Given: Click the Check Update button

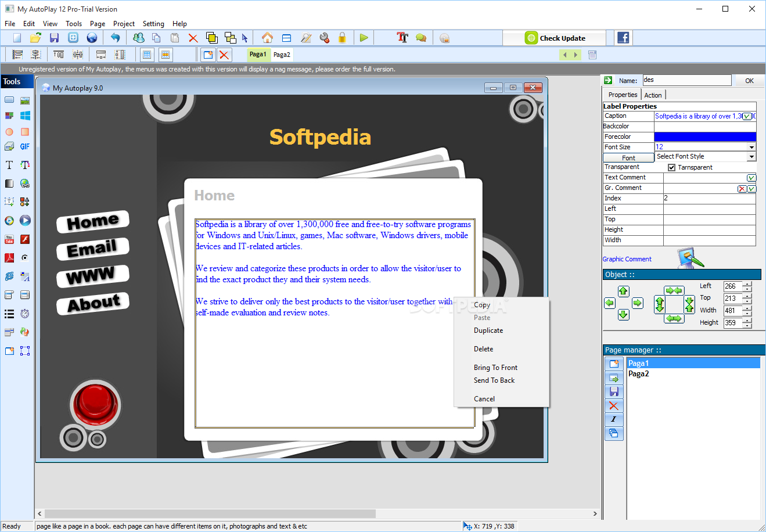Looking at the screenshot, I should click(x=555, y=38).
